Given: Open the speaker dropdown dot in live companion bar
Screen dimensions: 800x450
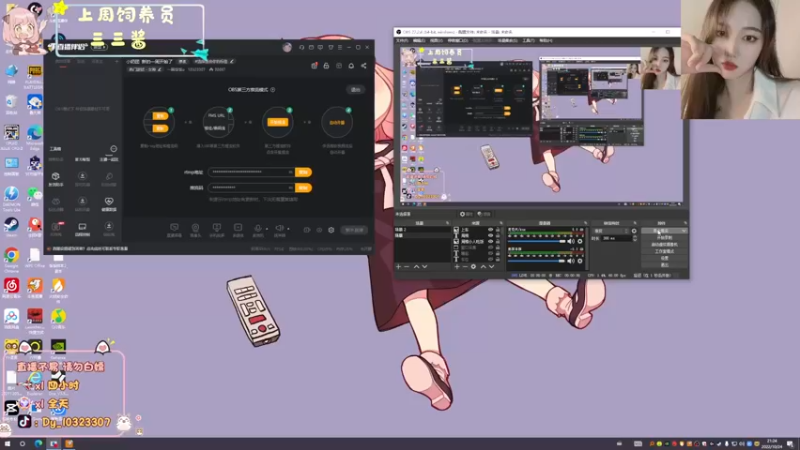Looking at the screenshot, I should 288,229.
